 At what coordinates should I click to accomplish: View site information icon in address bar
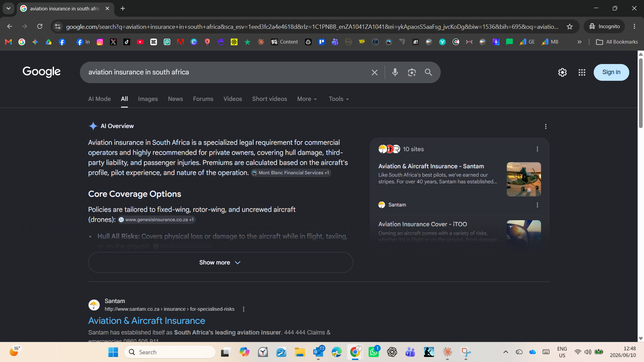58,26
